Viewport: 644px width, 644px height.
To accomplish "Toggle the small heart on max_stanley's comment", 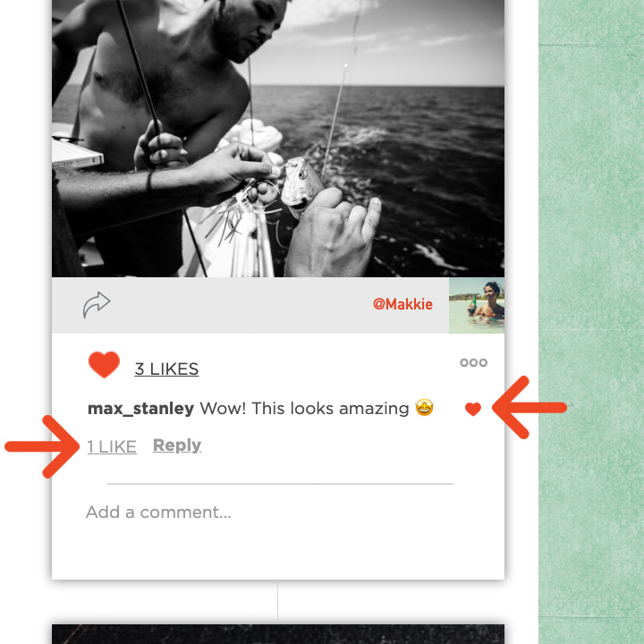I will pos(473,409).
